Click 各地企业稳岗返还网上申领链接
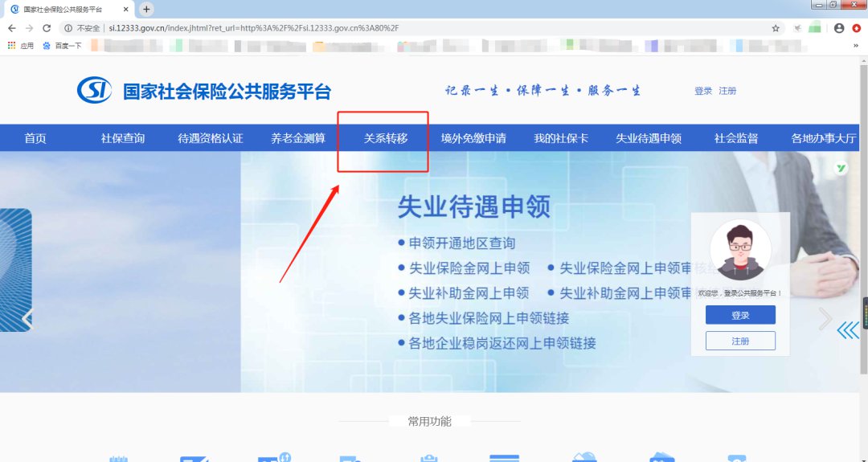This screenshot has width=868, height=462. [502, 343]
